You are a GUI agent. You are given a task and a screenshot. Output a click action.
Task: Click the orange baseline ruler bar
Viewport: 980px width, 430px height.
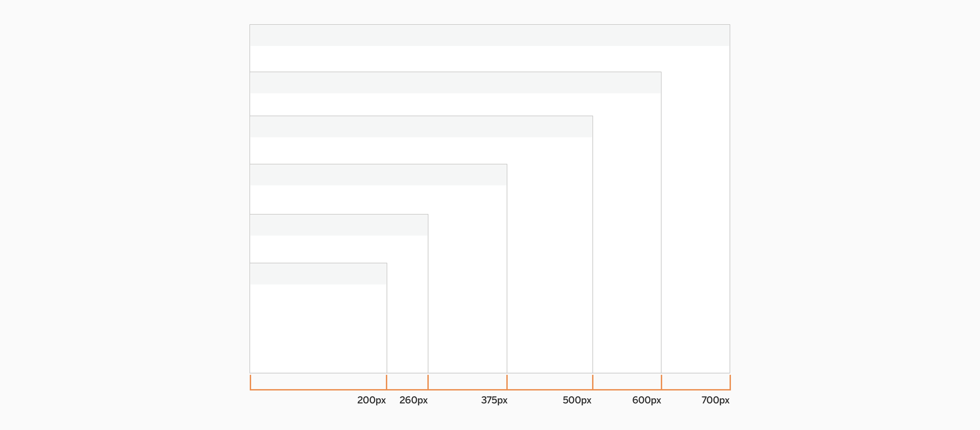(x=489, y=387)
